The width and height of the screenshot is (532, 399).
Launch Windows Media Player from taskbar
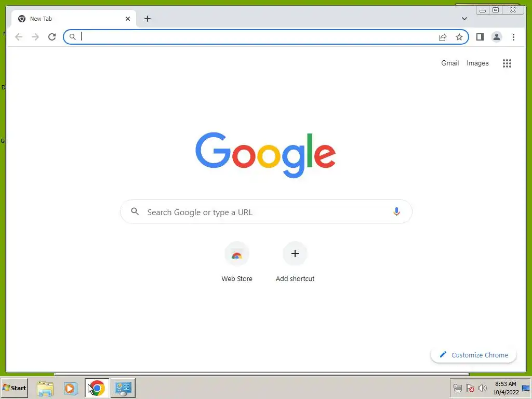[71, 388]
